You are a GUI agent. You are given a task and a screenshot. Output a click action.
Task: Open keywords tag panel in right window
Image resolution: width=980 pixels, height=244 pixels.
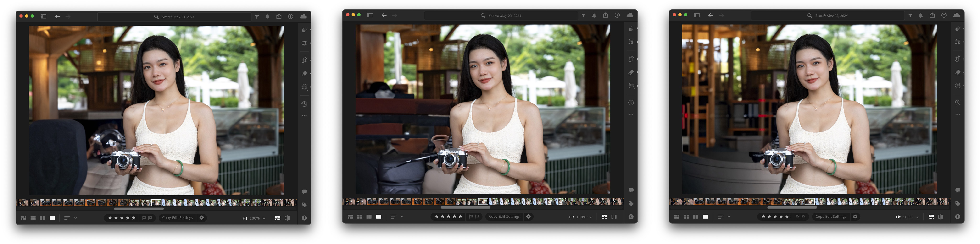(958, 204)
